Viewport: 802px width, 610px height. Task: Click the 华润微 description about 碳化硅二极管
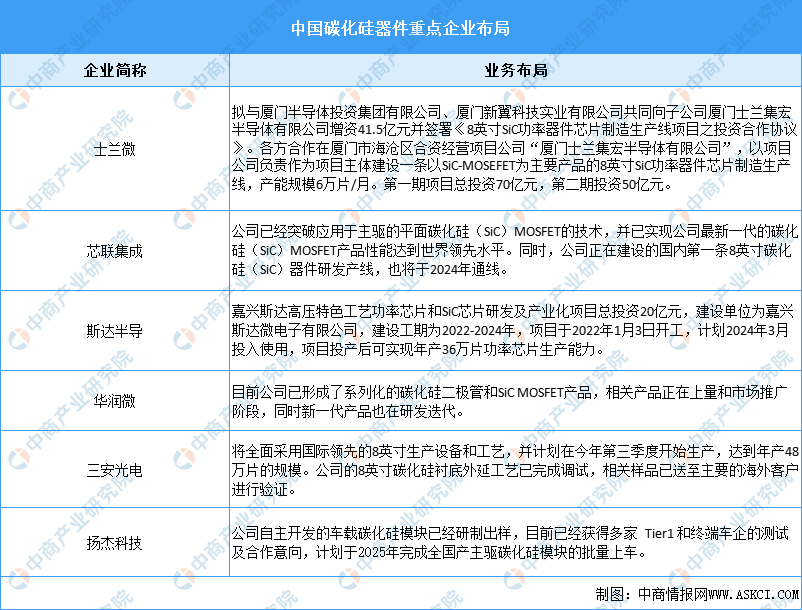coord(509,401)
